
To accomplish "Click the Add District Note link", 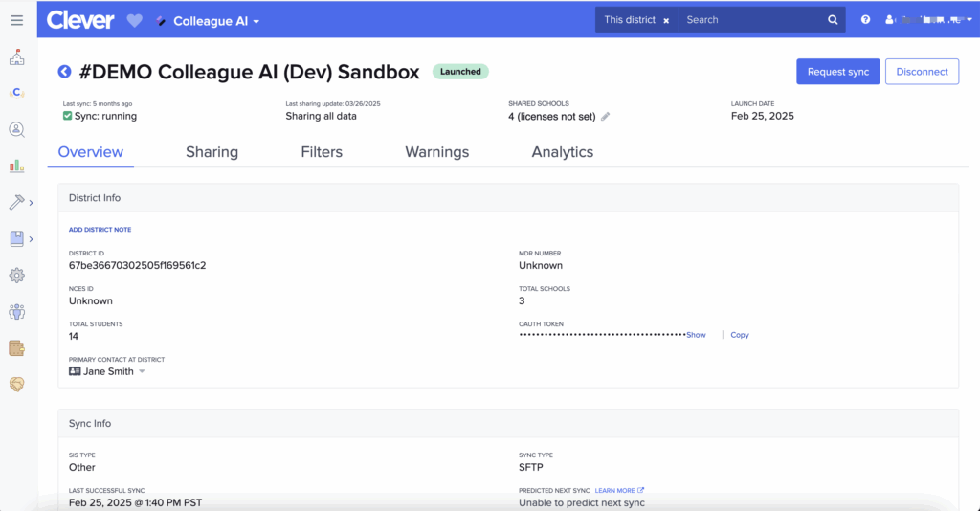I will [x=100, y=230].
